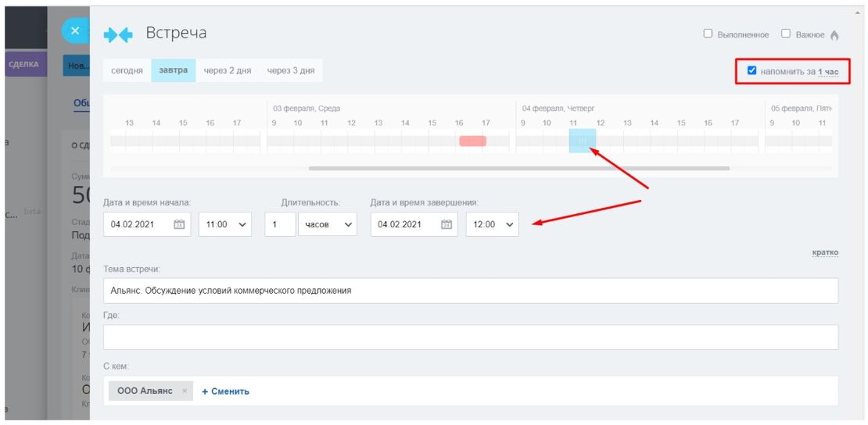Viewport: 868px width, 425px height.
Task: Select the сегодня tab
Action: coord(127,71)
